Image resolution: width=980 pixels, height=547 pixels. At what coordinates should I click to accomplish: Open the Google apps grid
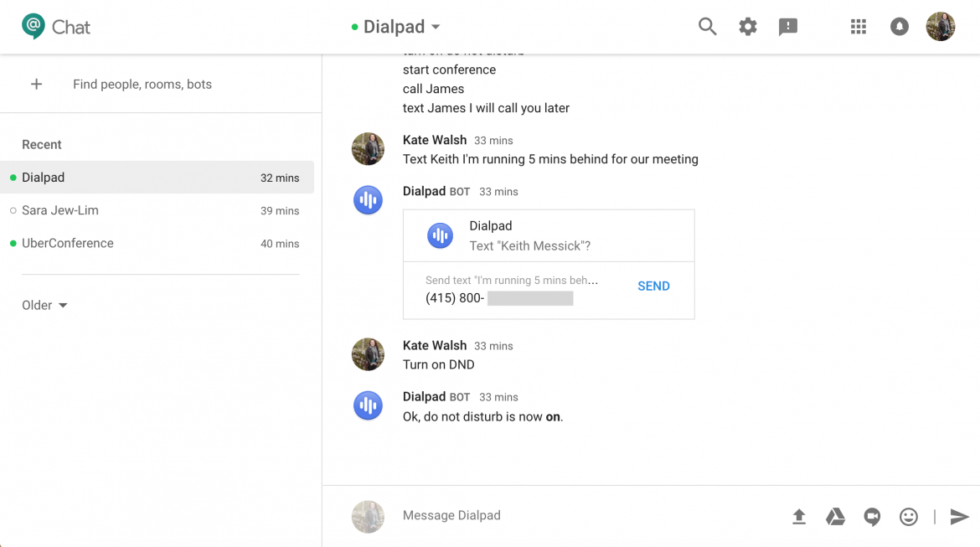(x=858, y=26)
